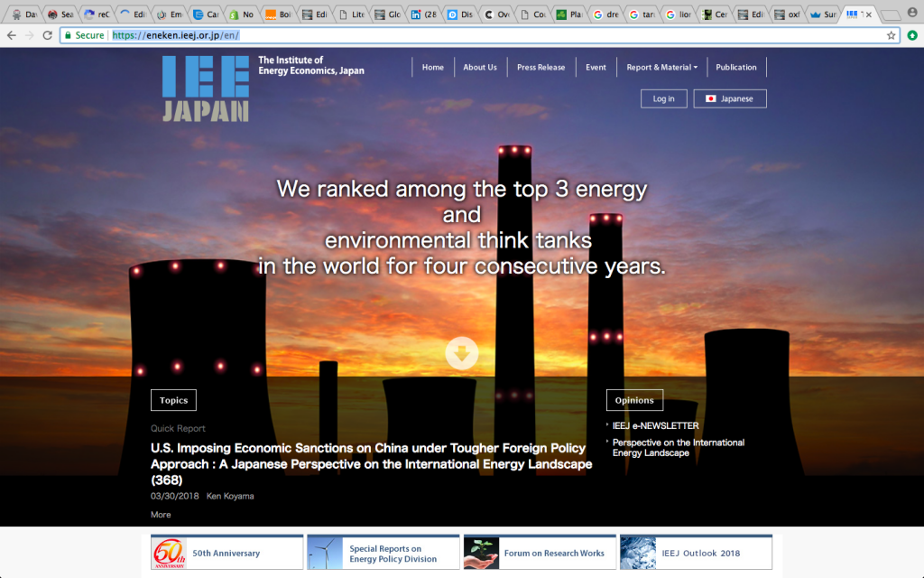924x578 pixels.
Task: Expand the Report & Material dropdown menu
Action: point(661,68)
